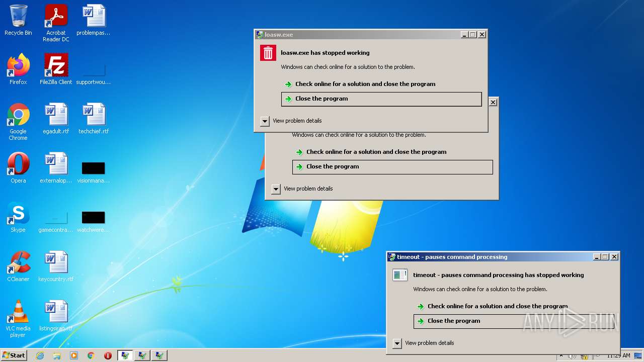Close the program in the middle partially hidden dialog
Viewport: 644px width, 362px height.
392,167
